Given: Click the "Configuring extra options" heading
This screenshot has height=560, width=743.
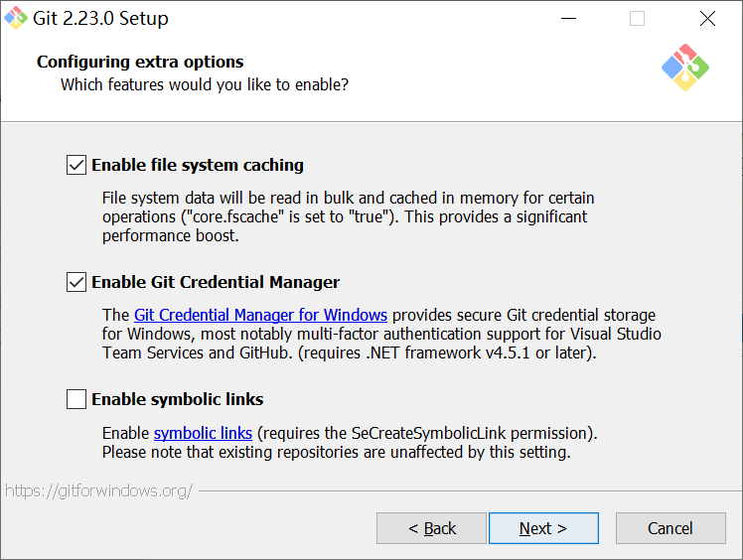Looking at the screenshot, I should (x=140, y=62).
